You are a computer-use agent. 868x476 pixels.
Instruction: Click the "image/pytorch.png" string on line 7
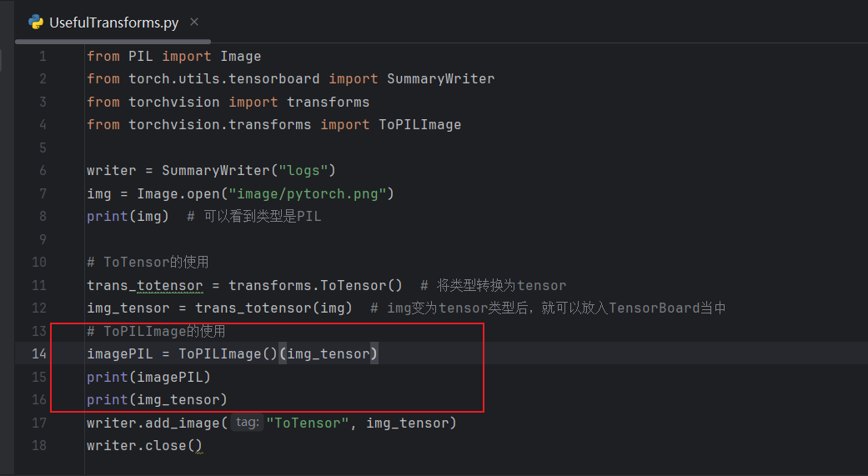[x=307, y=193]
